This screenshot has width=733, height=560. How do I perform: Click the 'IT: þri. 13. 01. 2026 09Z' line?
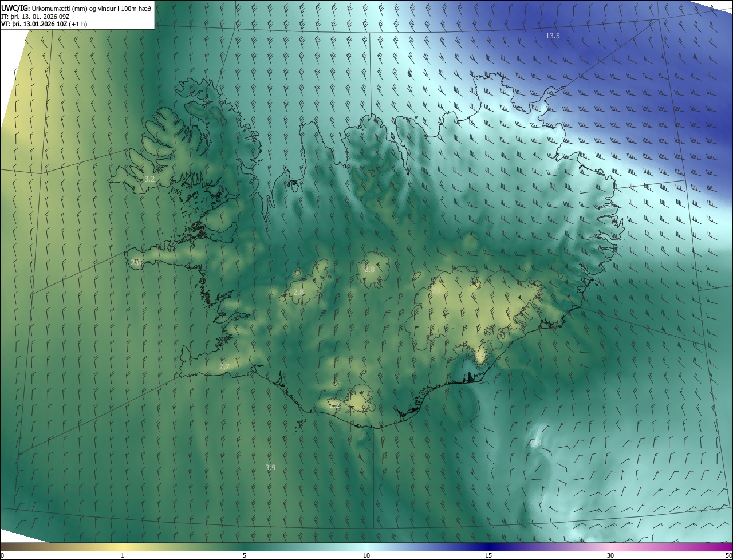pos(36,17)
